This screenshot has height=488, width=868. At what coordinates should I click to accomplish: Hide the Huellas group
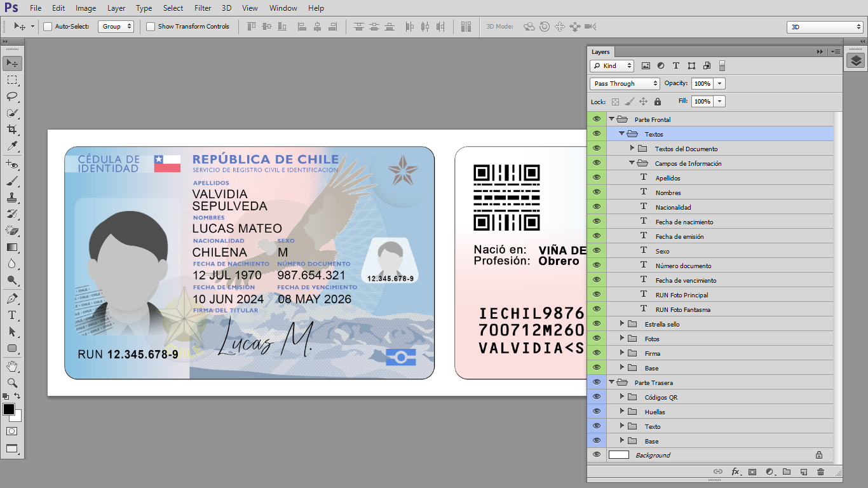[x=597, y=411]
